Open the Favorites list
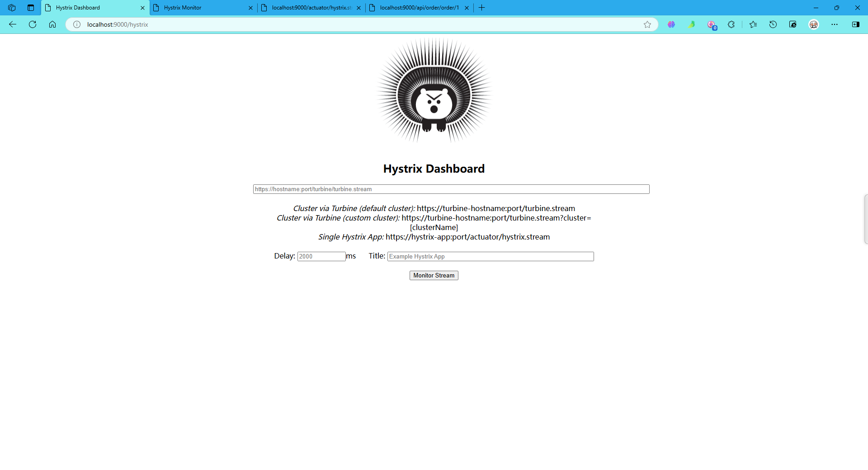This screenshot has width=868, height=470. point(753,24)
